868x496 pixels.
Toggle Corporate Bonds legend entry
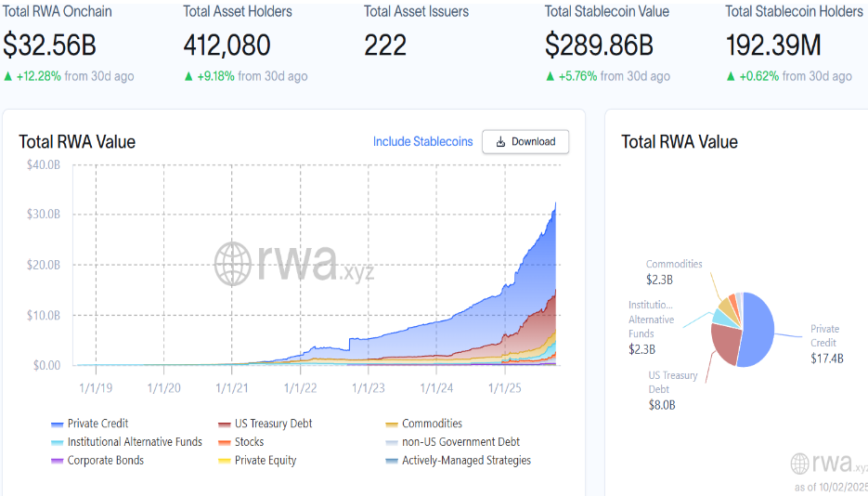point(105,461)
